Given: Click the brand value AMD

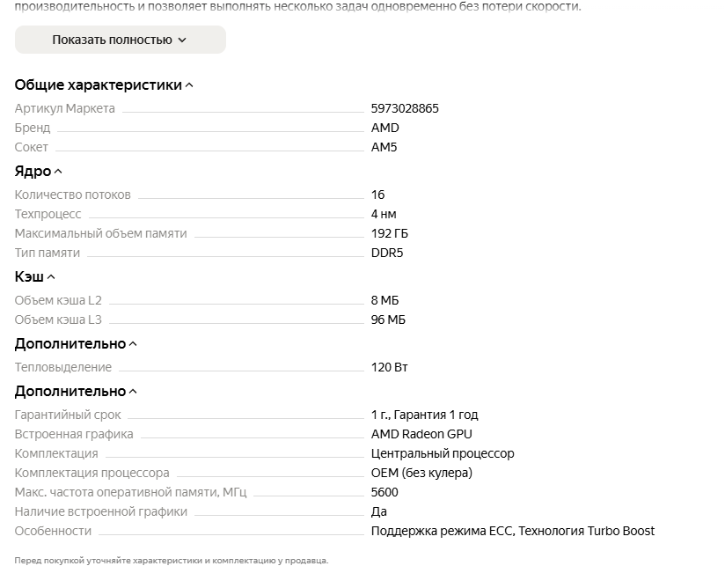Looking at the screenshot, I should point(384,128).
